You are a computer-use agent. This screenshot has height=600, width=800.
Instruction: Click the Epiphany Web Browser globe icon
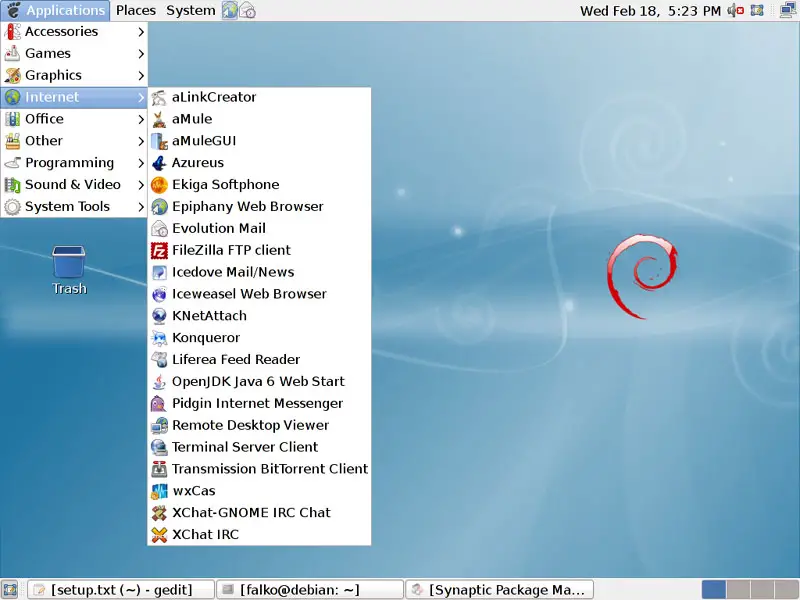159,207
